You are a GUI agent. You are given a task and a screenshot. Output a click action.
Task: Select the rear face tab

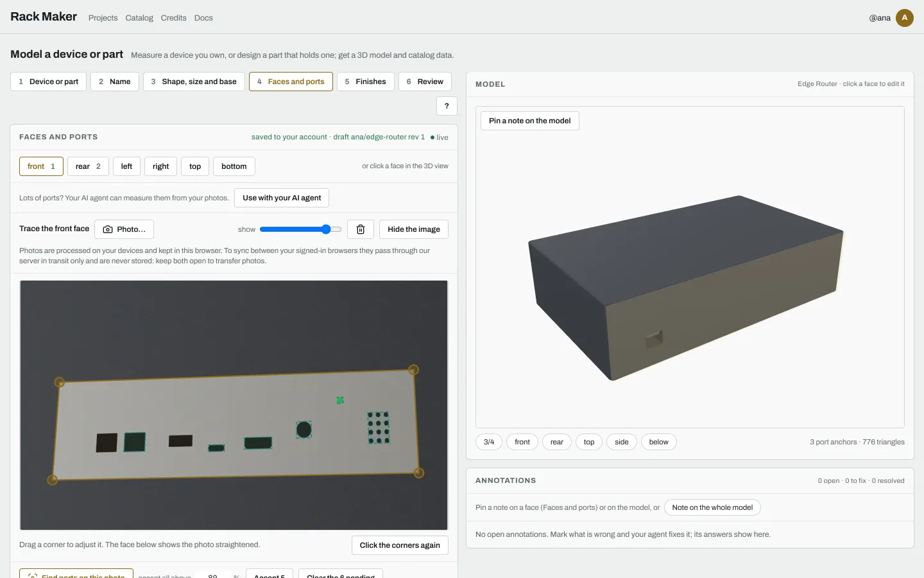click(88, 166)
